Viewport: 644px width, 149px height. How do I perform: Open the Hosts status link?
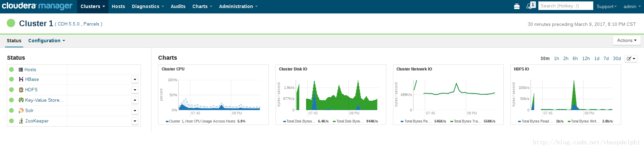pyautogui.click(x=30, y=69)
